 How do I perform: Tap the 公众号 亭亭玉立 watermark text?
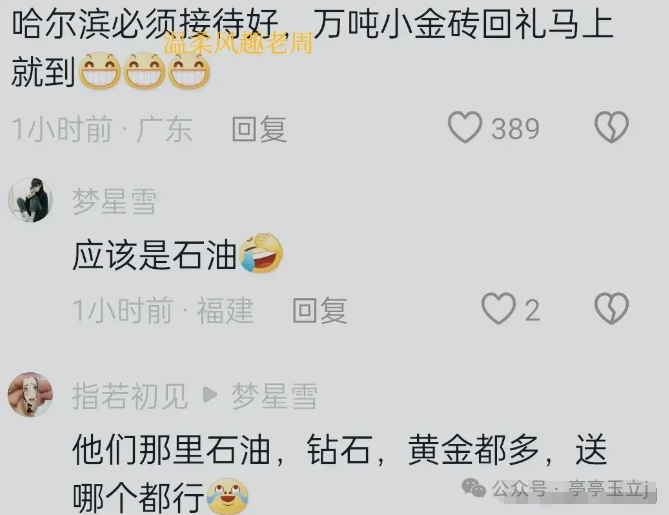click(570, 489)
